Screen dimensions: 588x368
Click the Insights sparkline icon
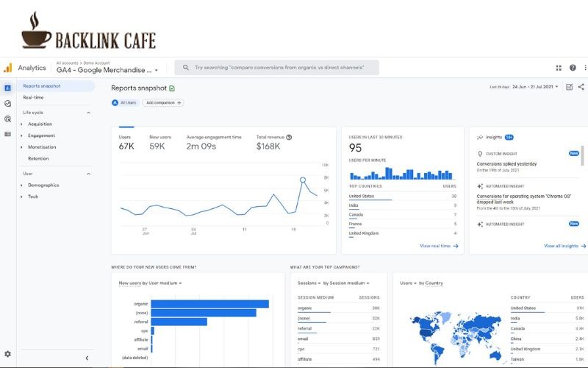coord(480,138)
